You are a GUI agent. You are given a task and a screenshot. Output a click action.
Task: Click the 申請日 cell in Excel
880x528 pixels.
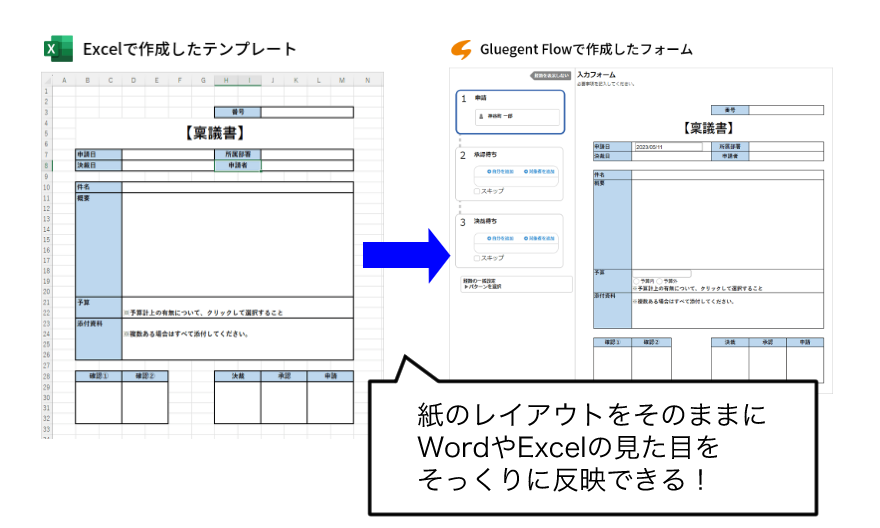[x=99, y=154]
